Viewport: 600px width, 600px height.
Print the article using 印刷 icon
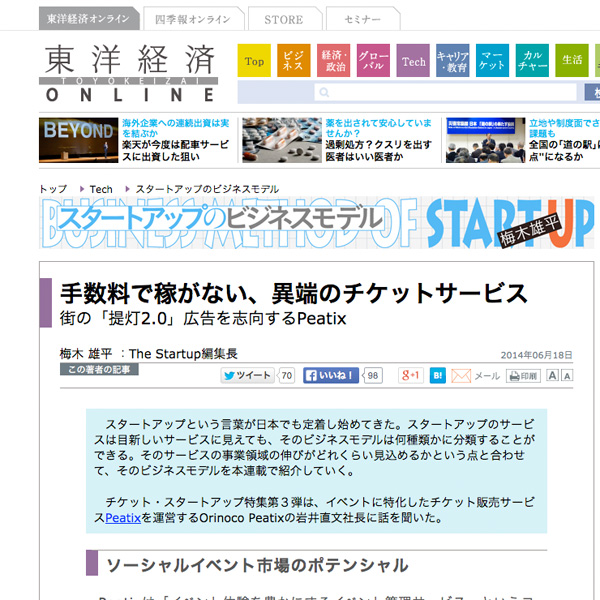(x=523, y=376)
